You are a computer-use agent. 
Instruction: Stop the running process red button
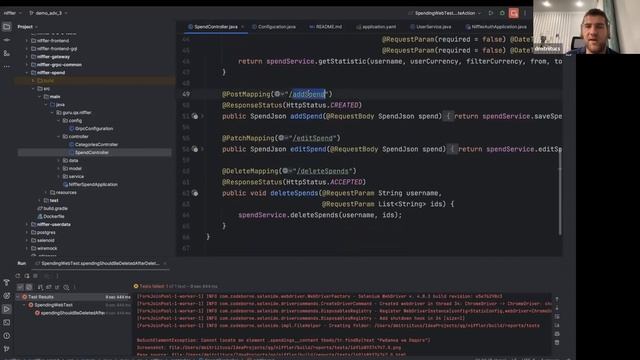tap(513, 13)
